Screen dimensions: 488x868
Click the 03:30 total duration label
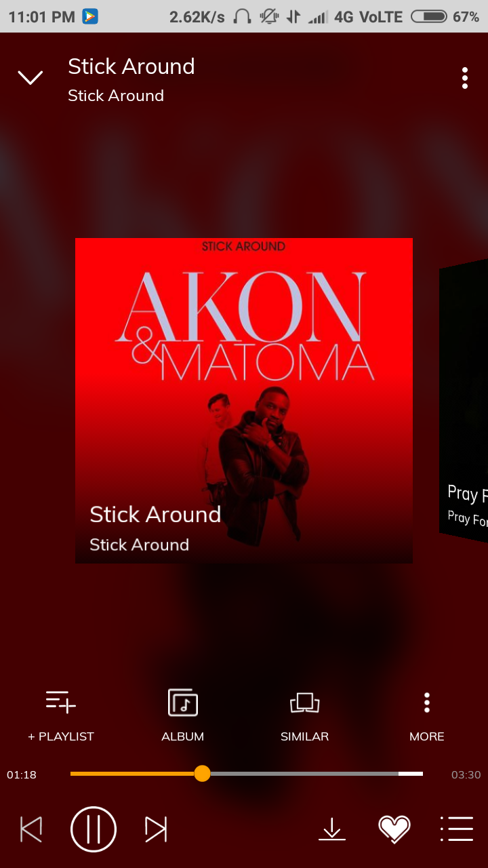point(466,774)
